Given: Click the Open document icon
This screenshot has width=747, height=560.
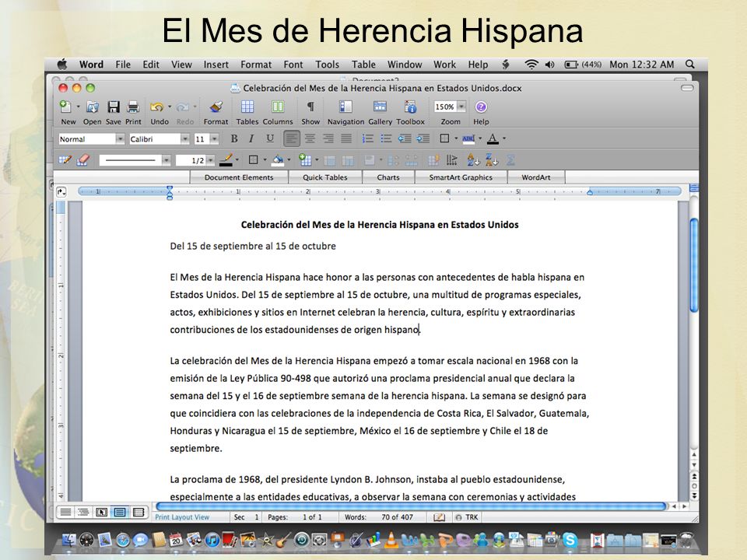Looking at the screenshot, I should click(93, 107).
